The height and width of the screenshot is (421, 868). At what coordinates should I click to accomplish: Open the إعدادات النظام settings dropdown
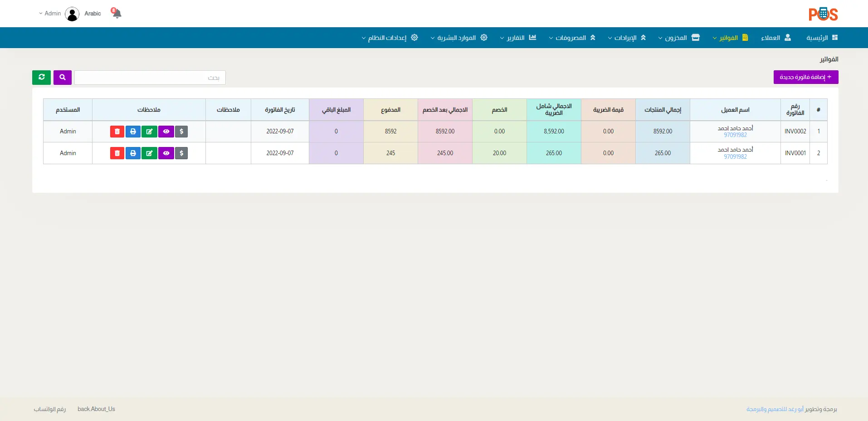click(x=390, y=38)
